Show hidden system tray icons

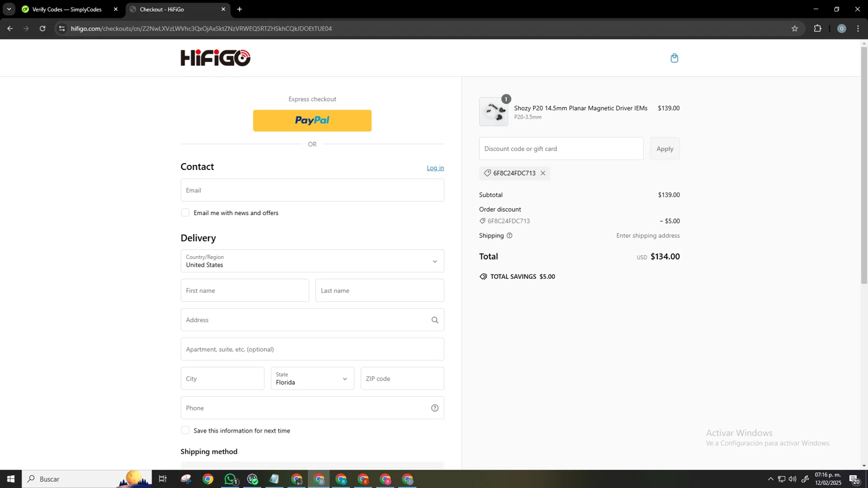tap(770, 479)
